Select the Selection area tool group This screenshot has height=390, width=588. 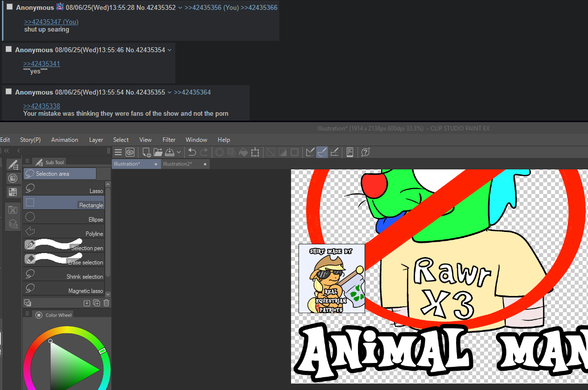point(60,174)
